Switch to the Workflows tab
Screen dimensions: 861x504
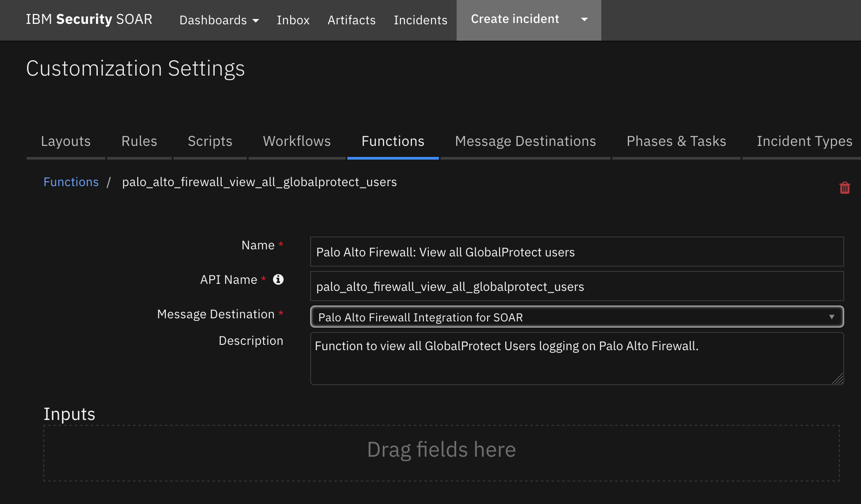[x=296, y=141]
